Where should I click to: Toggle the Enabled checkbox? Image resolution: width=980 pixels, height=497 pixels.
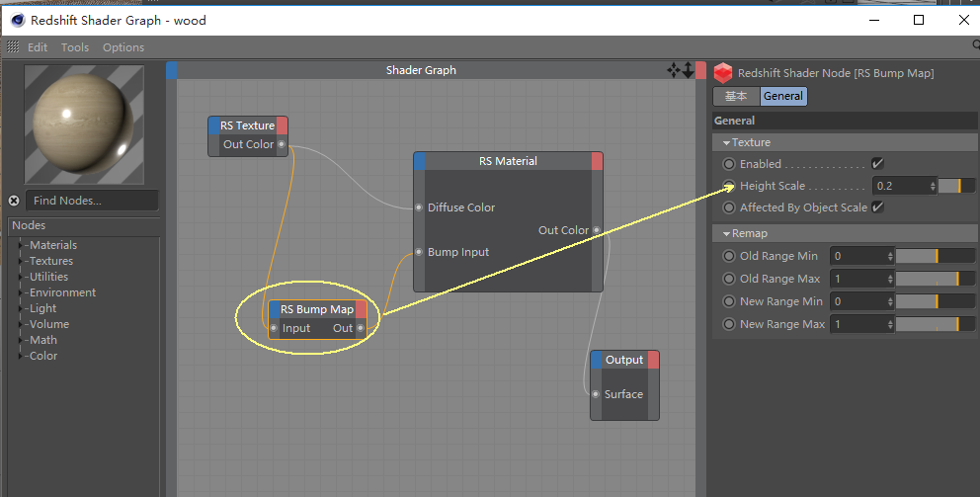click(877, 164)
